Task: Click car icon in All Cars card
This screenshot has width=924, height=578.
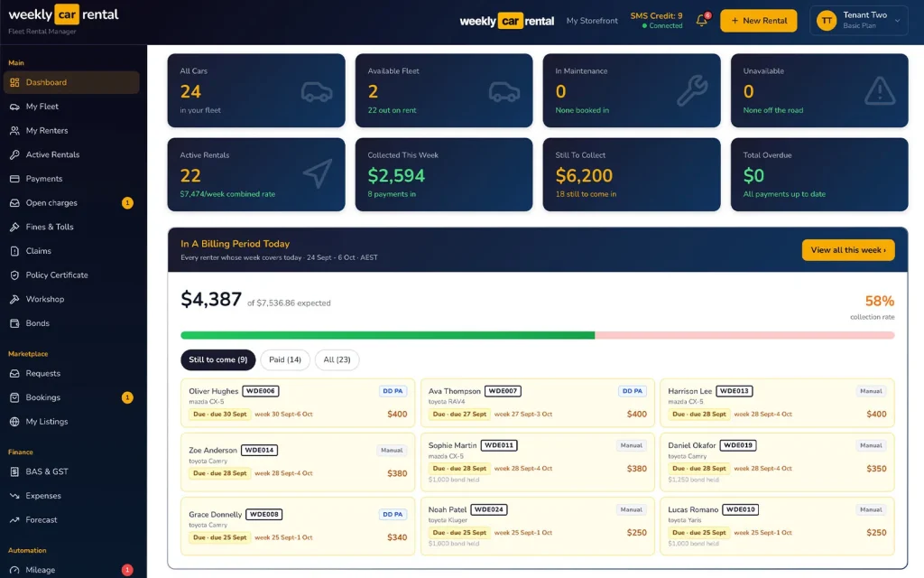Action: coord(317,92)
